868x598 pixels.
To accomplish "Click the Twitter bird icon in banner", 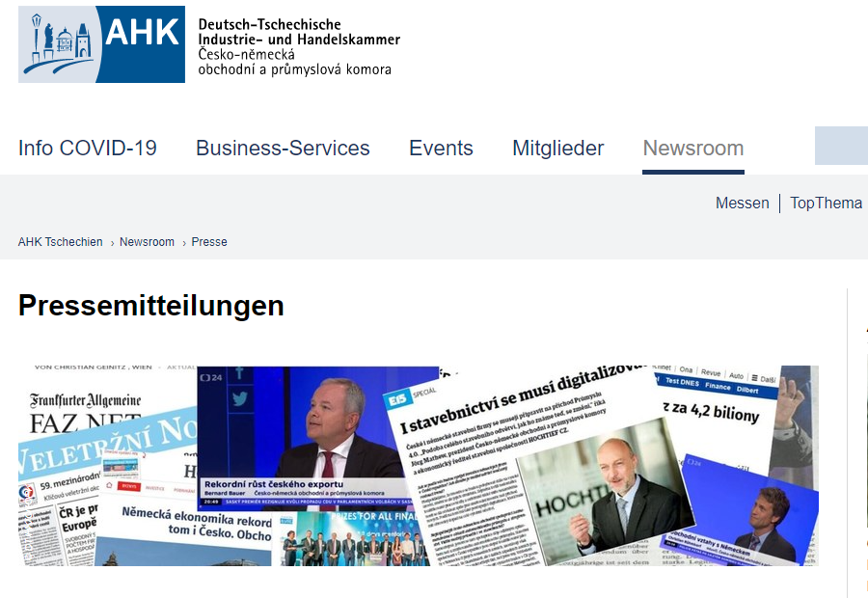I will pyautogui.click(x=240, y=398).
